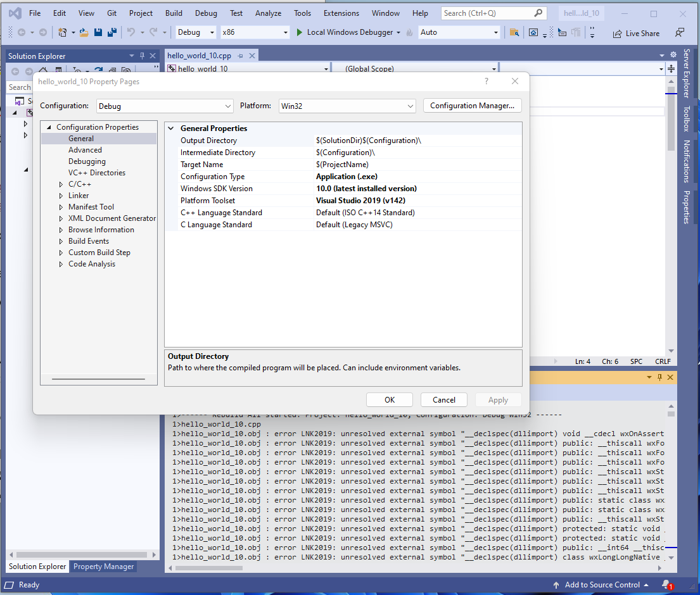Viewport: 700px width, 595px height.
Task: Toggle the Solution Explorer auto-hide pin
Action: click(x=142, y=56)
